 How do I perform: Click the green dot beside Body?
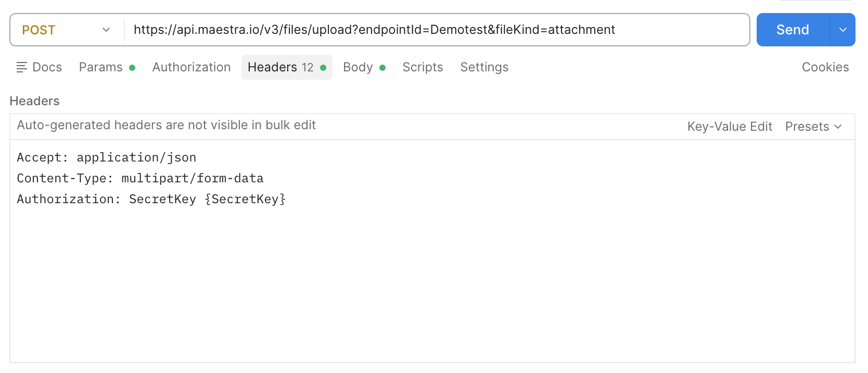pyautogui.click(x=382, y=68)
